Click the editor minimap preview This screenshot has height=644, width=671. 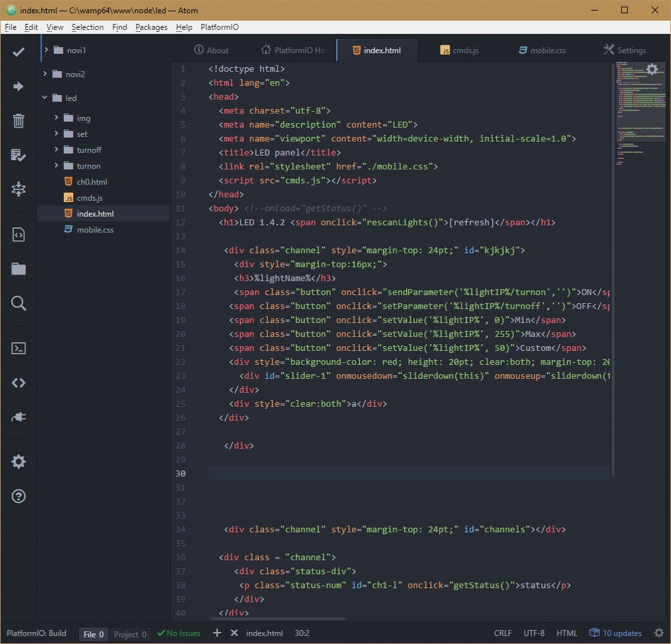pos(640,115)
